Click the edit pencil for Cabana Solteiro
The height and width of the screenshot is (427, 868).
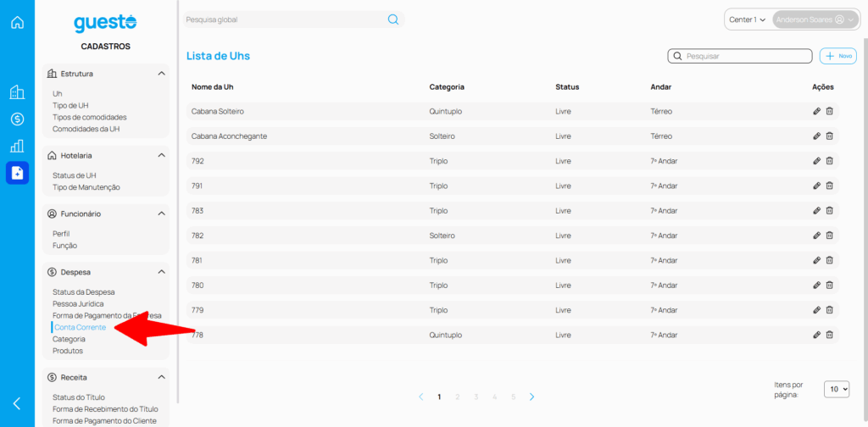click(816, 111)
